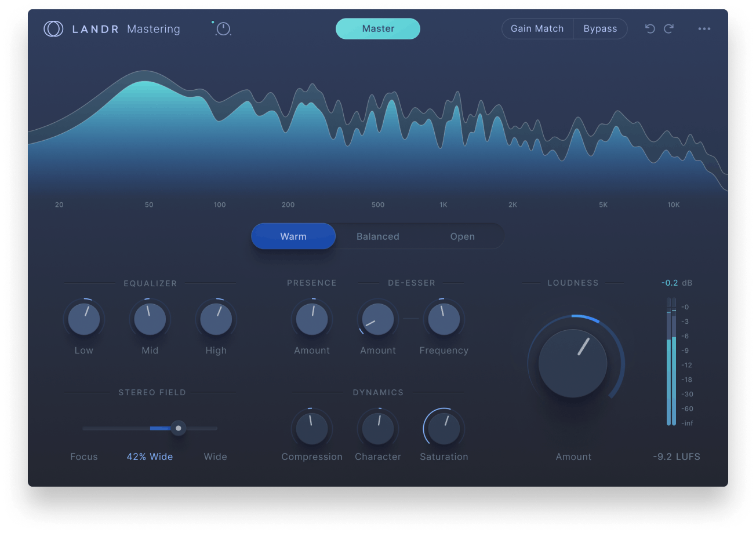Click the undo arrow icon
This screenshot has width=756, height=533.
click(650, 28)
